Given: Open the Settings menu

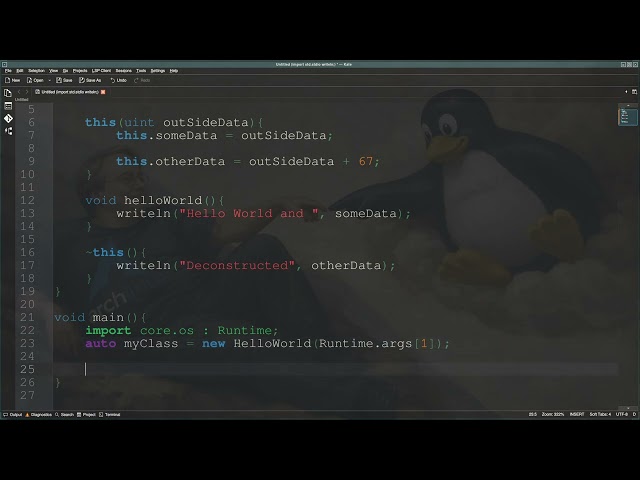Looking at the screenshot, I should pyautogui.click(x=158, y=71).
